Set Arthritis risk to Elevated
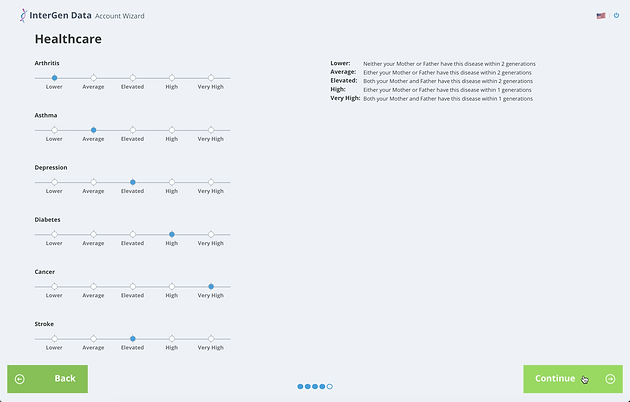Image resolution: width=630 pixels, height=402 pixels. tap(133, 78)
